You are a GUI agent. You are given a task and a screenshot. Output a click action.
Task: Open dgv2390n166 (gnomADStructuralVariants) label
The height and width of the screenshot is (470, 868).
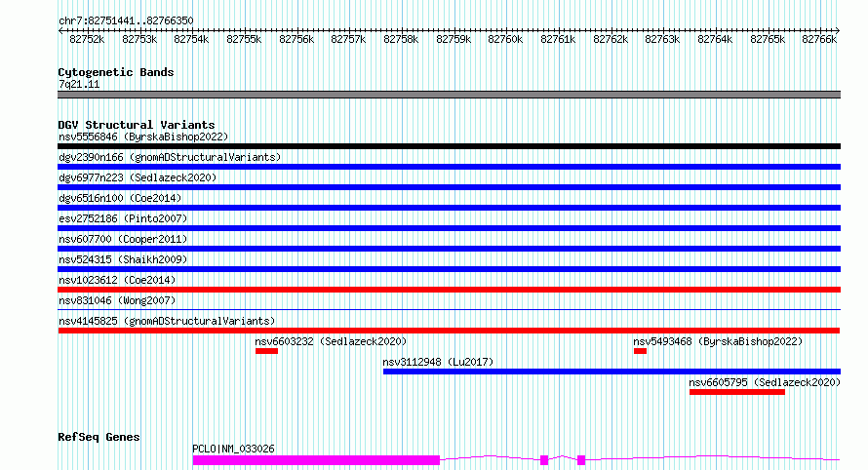pyautogui.click(x=170, y=157)
